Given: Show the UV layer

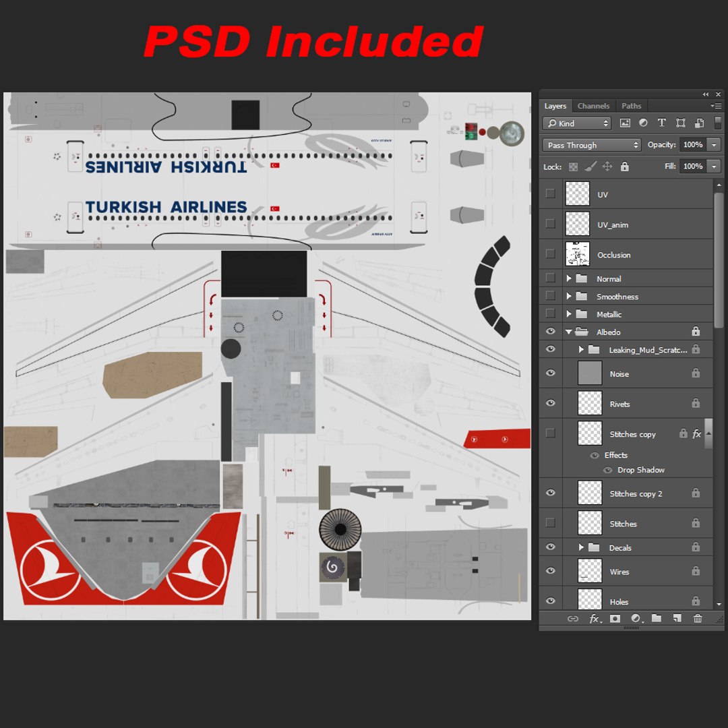Looking at the screenshot, I should (x=550, y=193).
